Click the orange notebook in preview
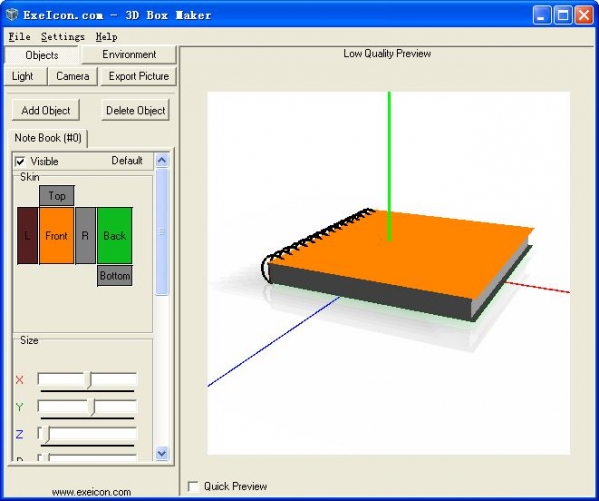The width and height of the screenshot is (599, 501). (x=397, y=264)
